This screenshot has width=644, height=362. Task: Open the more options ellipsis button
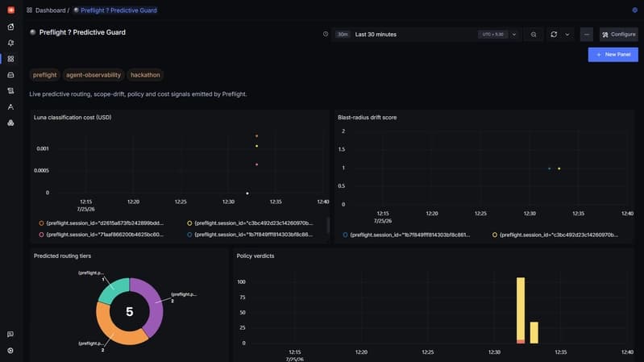[x=587, y=35]
